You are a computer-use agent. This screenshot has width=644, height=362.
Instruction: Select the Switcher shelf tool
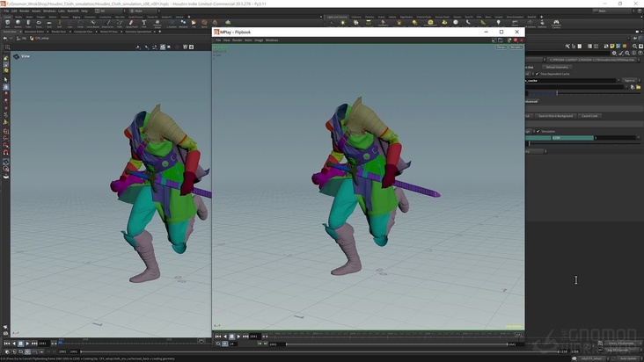[542, 24]
